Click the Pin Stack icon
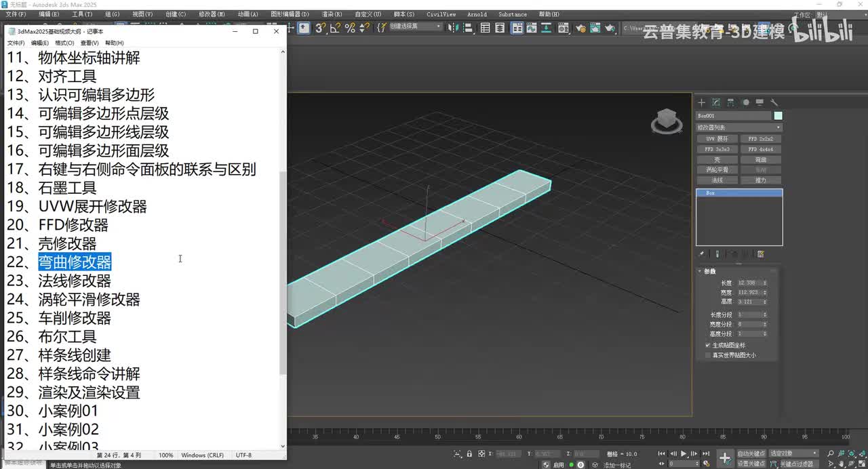The width and height of the screenshot is (868, 469). point(702,254)
